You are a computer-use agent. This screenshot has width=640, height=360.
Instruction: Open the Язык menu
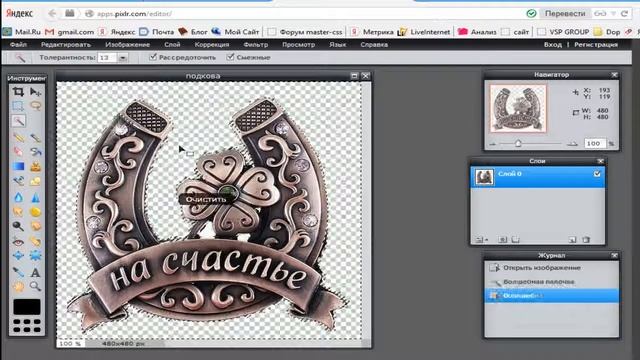[338, 44]
